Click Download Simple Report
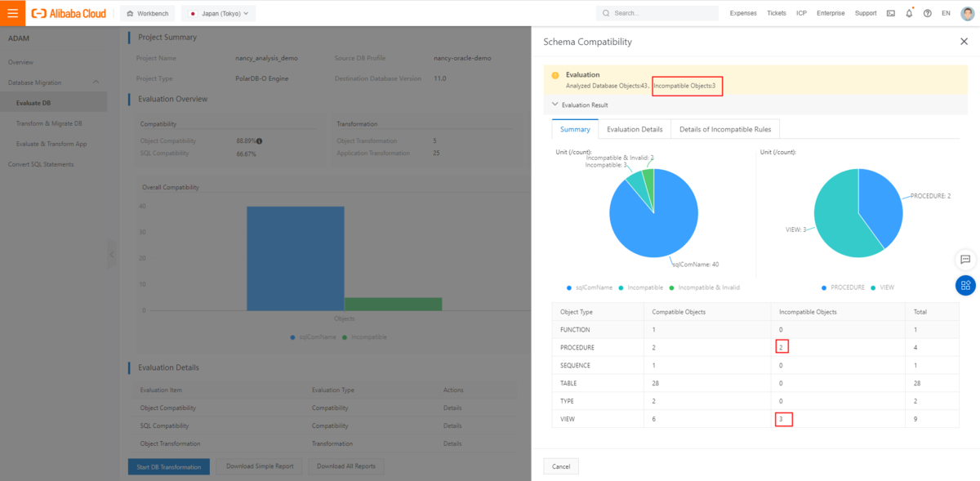980x481 pixels. (x=259, y=466)
